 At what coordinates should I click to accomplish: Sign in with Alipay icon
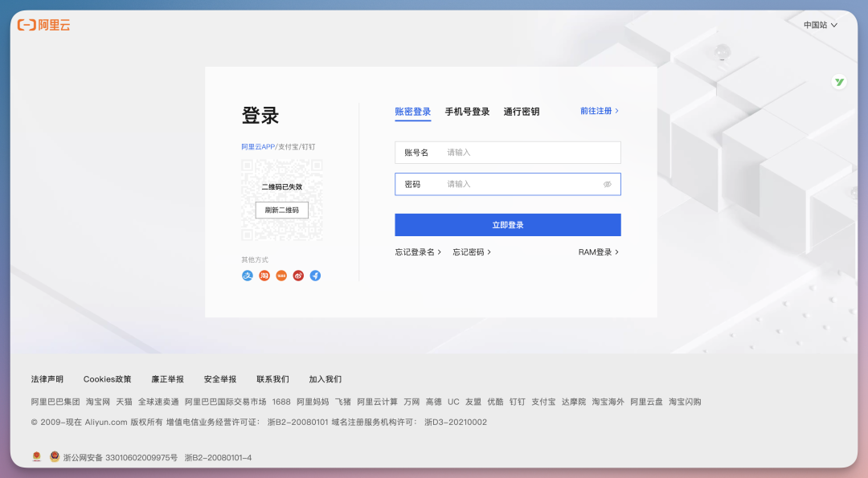click(247, 275)
